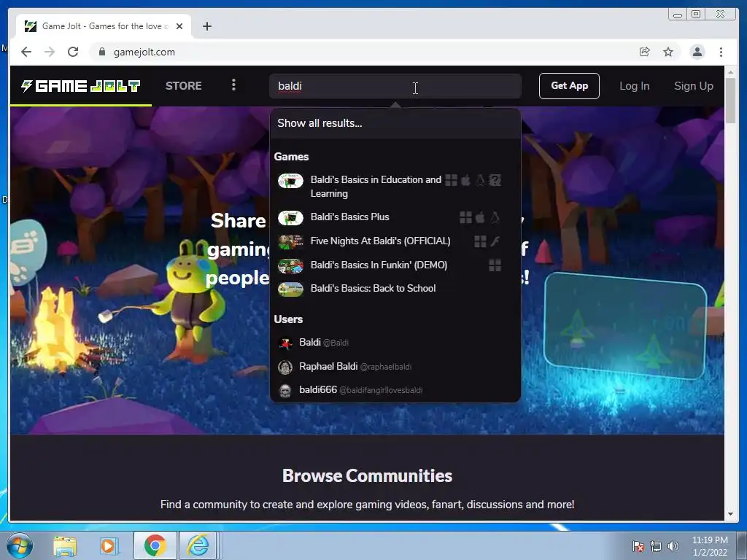This screenshot has width=747, height=560.
Task: Click Raphael Baldi avatar icon
Action: (x=285, y=367)
